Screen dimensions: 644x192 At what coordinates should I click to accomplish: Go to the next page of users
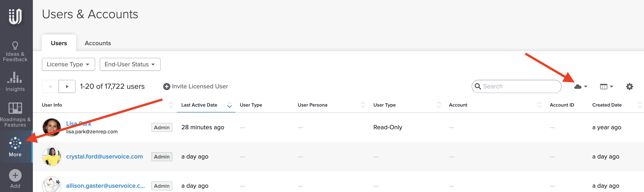67,86
